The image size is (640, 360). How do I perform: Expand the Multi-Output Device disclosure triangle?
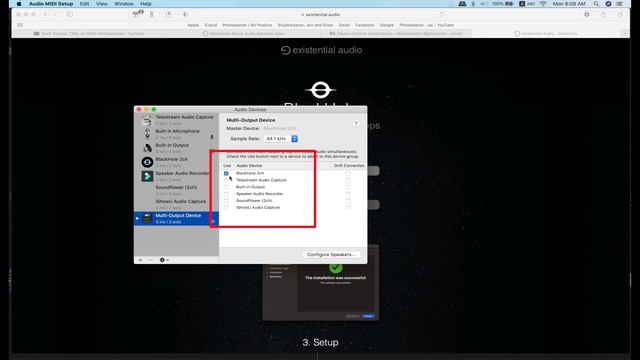pos(137,218)
